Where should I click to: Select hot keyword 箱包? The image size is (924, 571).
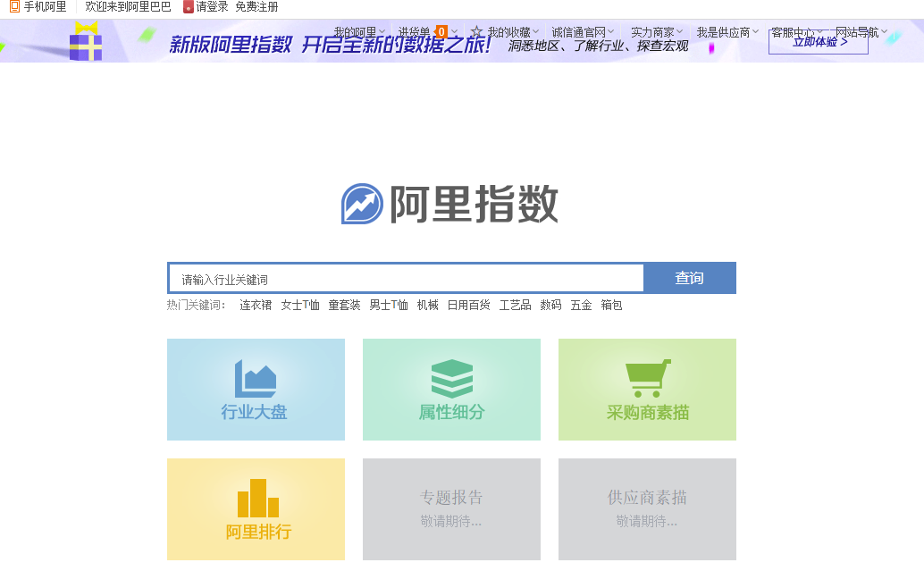point(611,305)
